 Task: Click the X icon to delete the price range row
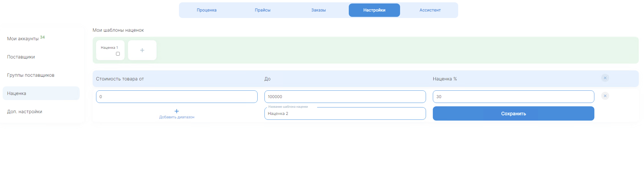(x=605, y=78)
